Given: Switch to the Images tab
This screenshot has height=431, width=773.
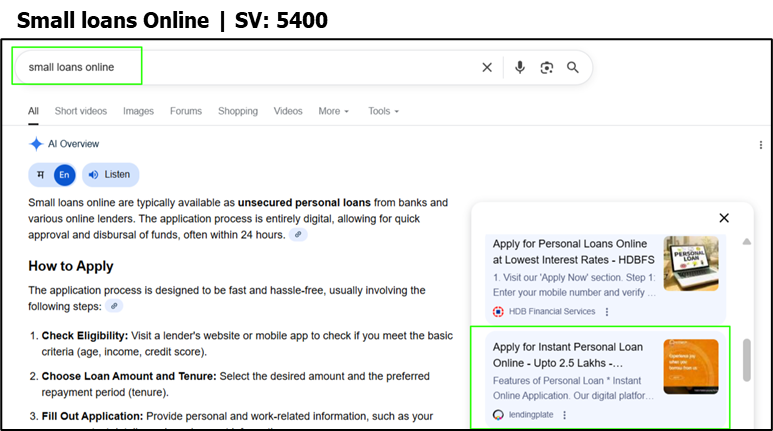Looking at the screenshot, I should tap(138, 111).
